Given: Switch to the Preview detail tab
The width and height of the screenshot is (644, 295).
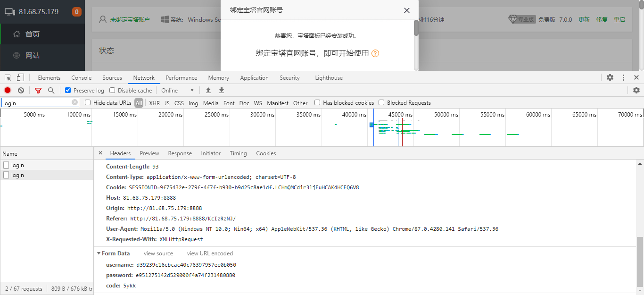Looking at the screenshot, I should [x=149, y=153].
